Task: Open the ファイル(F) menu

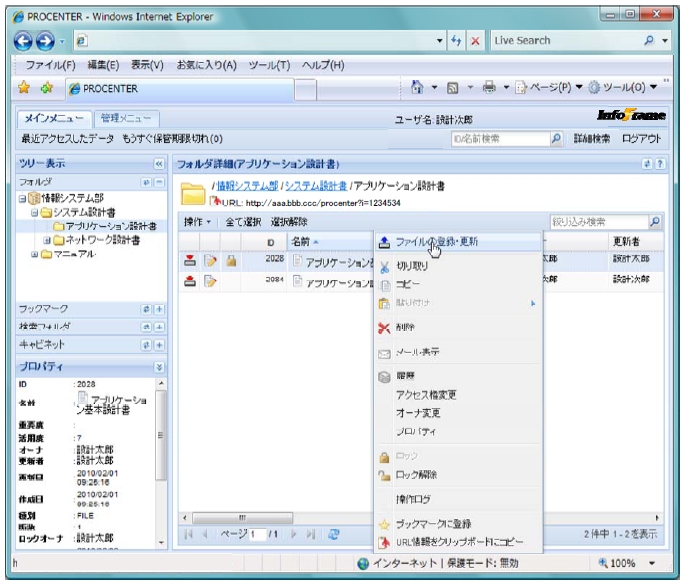Action: (x=51, y=65)
